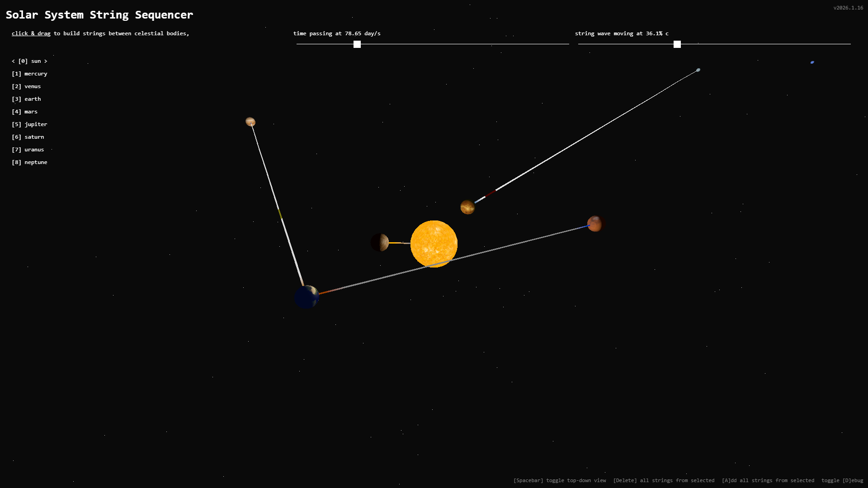Screen dimensions: 868x488
Task: Click the Earth planet sphere
Action: [307, 297]
